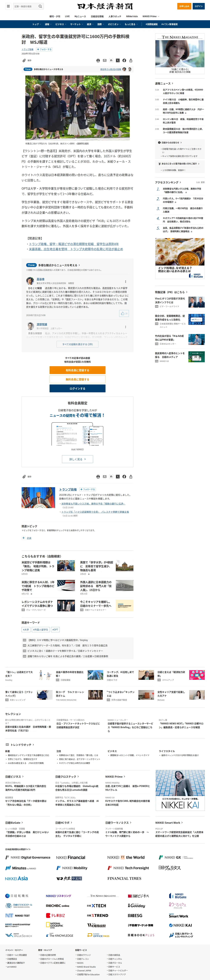210x980 pixels.
Task: Open the NIKKEI Asia logo in the related sites
Action: point(16,878)
